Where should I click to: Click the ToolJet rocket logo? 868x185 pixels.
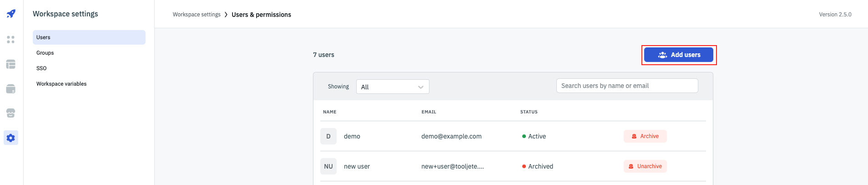(11, 14)
